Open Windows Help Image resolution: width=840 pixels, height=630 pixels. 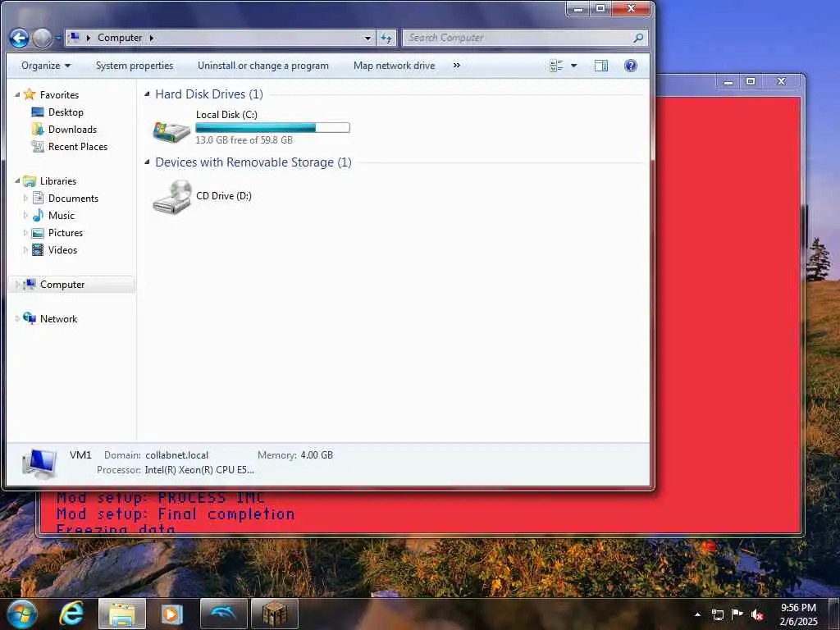tap(631, 66)
